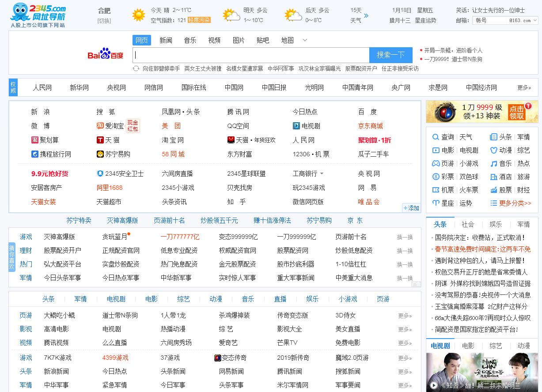Viewport: 542px width, 392px height.
Task: Open the 58同城 link
Action: click(173, 154)
